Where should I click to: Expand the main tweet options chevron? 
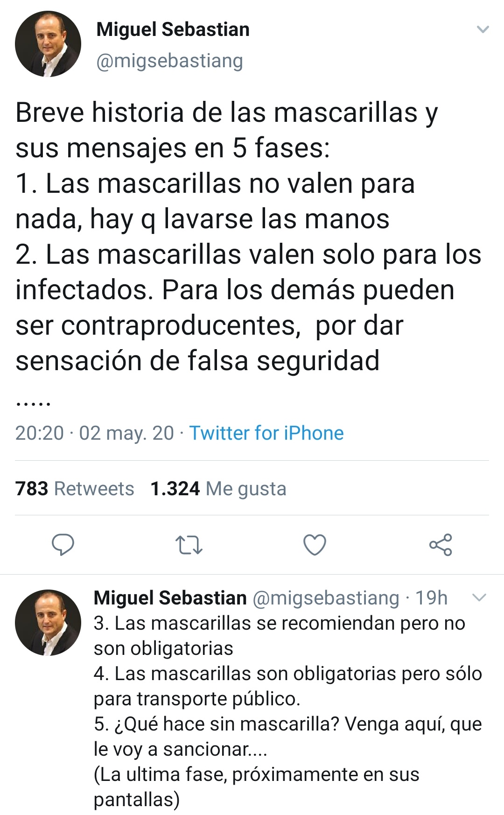(483, 29)
